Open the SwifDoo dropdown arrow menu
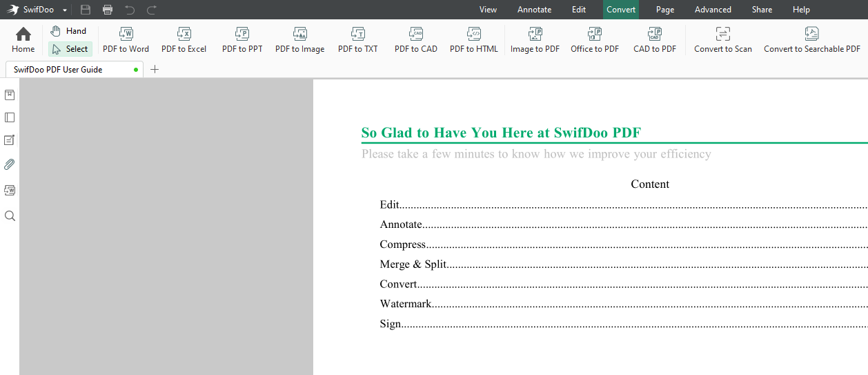868x375 pixels. tap(65, 10)
